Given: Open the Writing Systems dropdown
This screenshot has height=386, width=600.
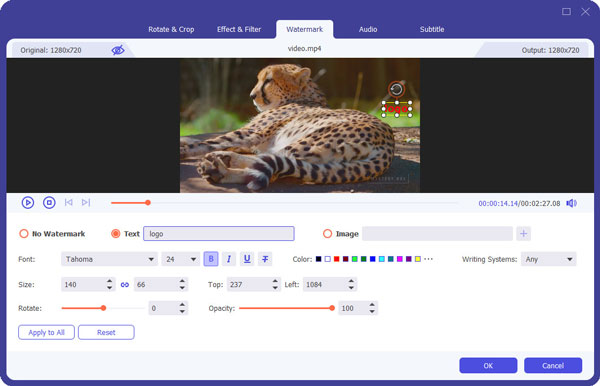Looking at the screenshot, I should 548,259.
